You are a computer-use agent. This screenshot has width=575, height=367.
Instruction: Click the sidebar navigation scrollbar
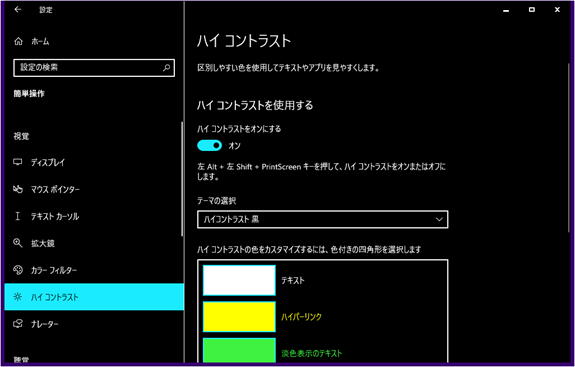182,179
